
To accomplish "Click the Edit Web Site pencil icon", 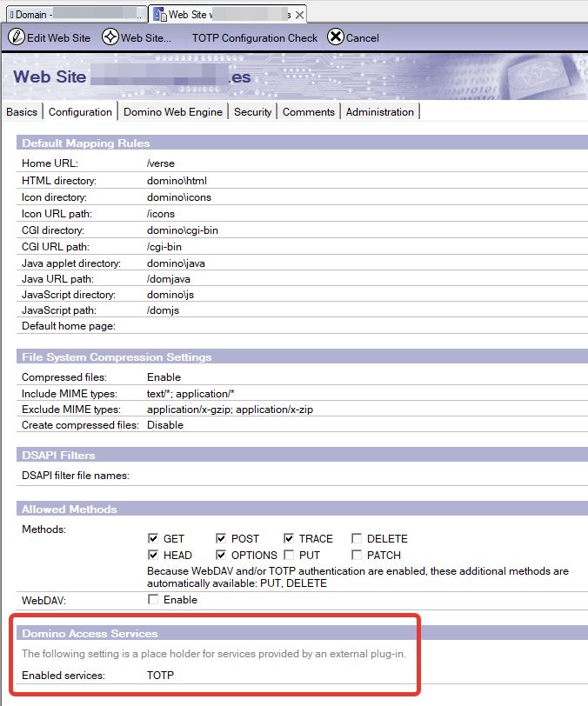I will click(x=16, y=37).
